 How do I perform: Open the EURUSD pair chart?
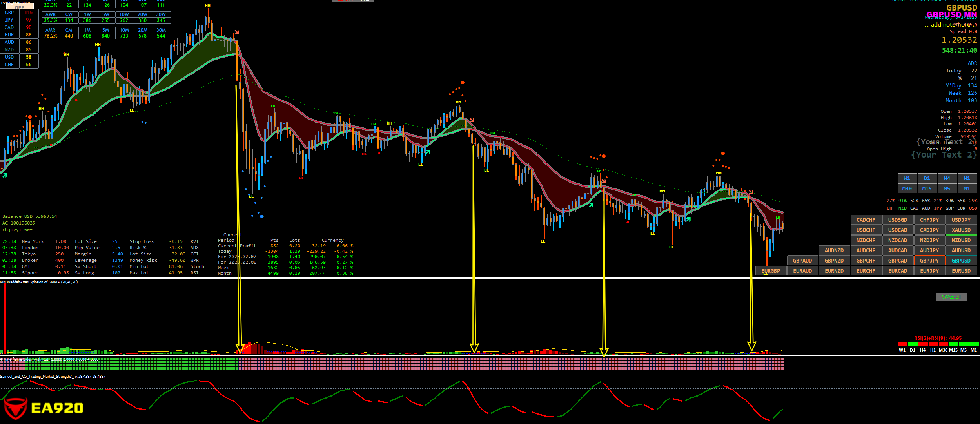coord(961,271)
